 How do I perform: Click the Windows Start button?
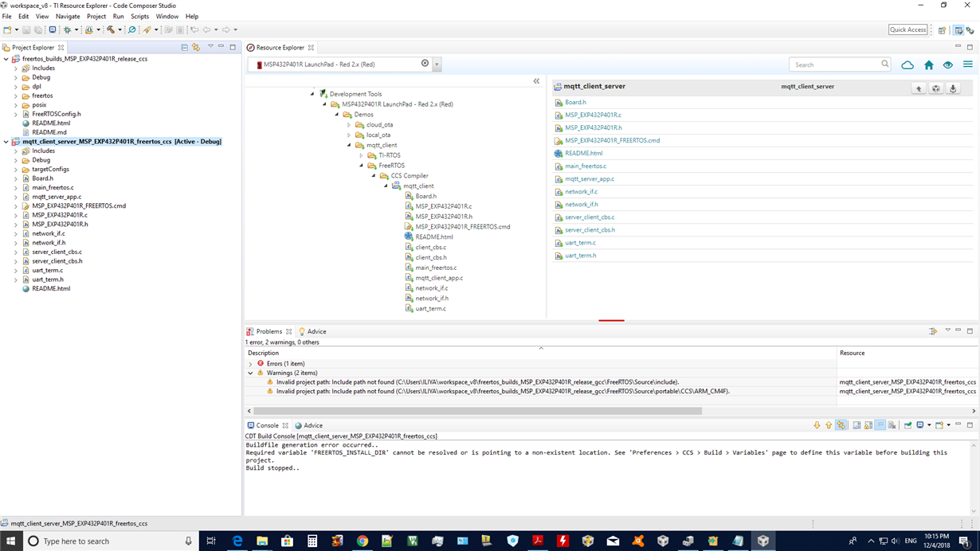pyautogui.click(x=10, y=541)
